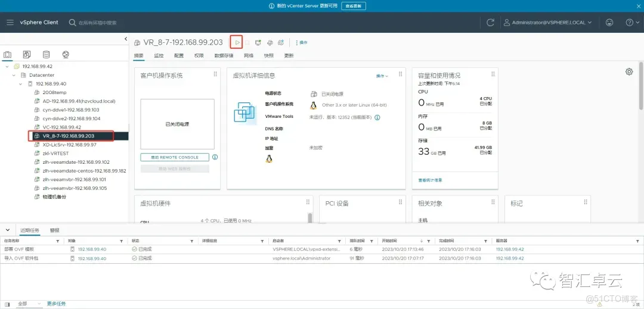Click the 启动 REMOTE CONSOLE button
The image size is (644, 309).
pos(175,157)
